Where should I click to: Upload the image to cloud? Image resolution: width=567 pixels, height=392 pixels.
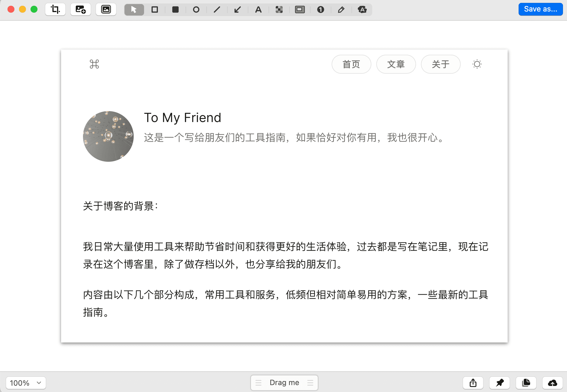coord(553,383)
